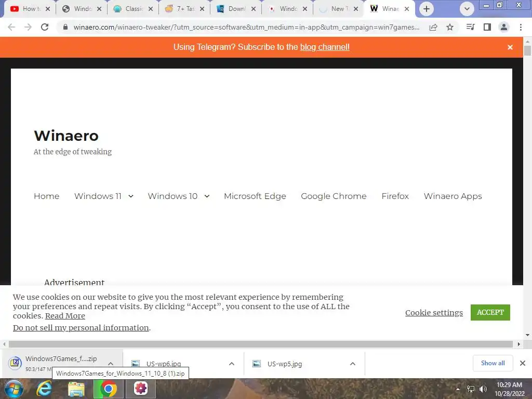Screen dimensions: 532x399
Task: Open the US-wp6.jpg download
Action: click(x=164, y=364)
